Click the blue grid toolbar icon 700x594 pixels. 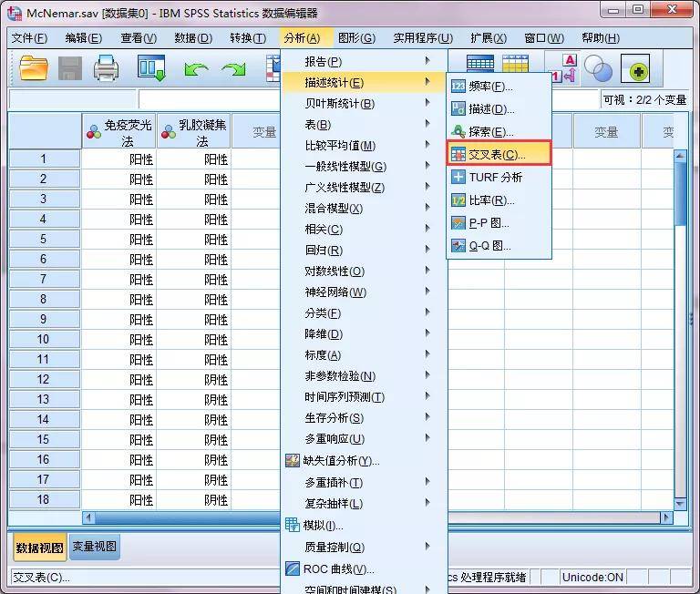click(x=480, y=64)
